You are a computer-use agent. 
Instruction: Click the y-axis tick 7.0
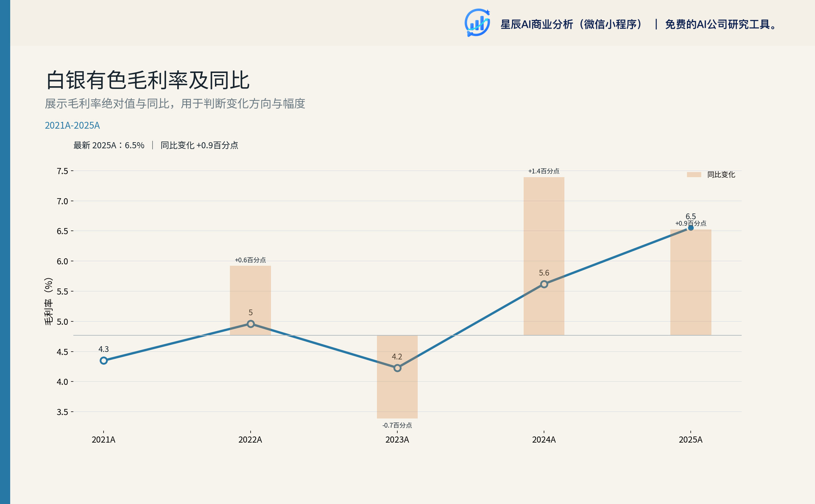[x=62, y=201]
